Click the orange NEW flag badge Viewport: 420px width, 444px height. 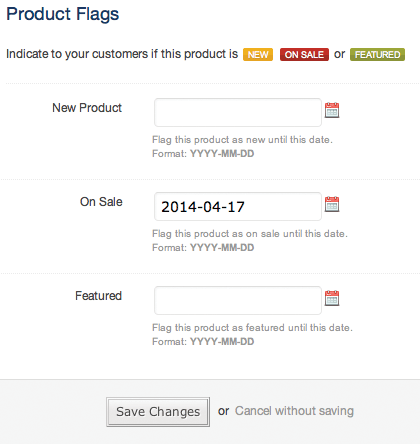(x=258, y=54)
